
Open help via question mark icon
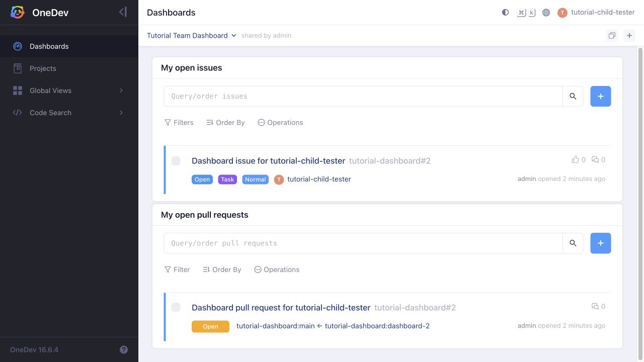tap(124, 350)
